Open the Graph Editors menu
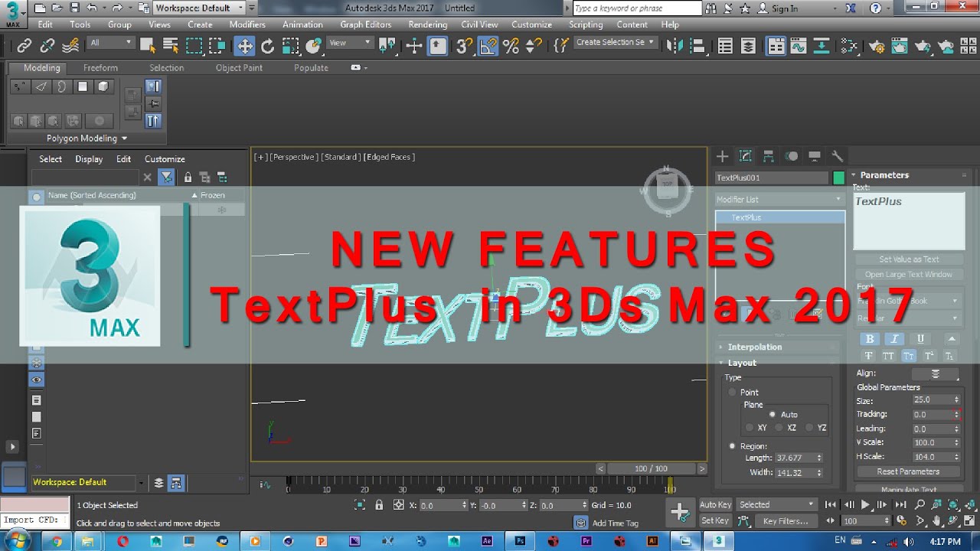The width and height of the screenshot is (980, 551). coord(366,24)
